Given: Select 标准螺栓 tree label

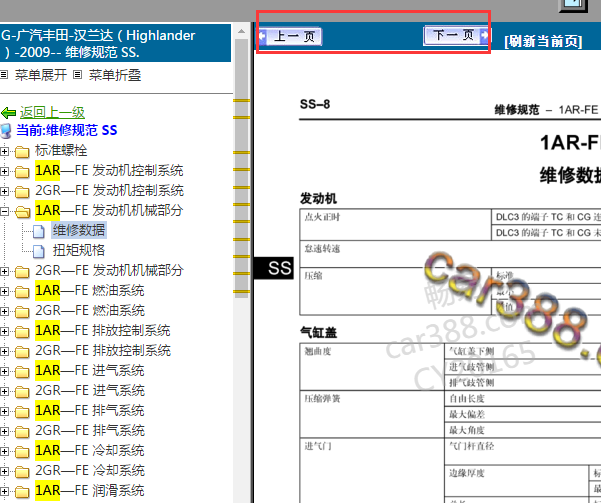Looking at the screenshot, I should pos(61,150).
